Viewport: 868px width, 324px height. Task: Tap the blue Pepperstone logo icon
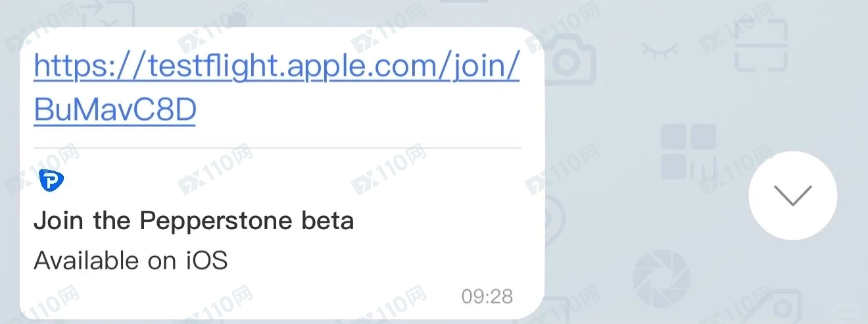pos(50,180)
